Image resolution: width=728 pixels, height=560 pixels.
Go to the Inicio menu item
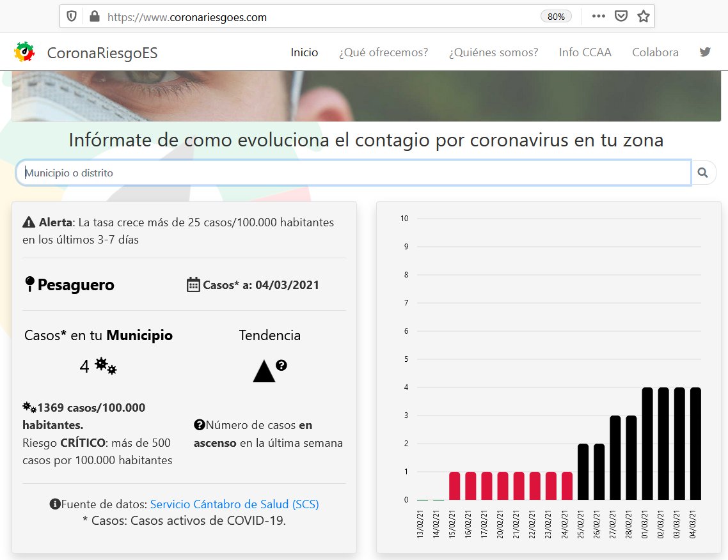[304, 52]
